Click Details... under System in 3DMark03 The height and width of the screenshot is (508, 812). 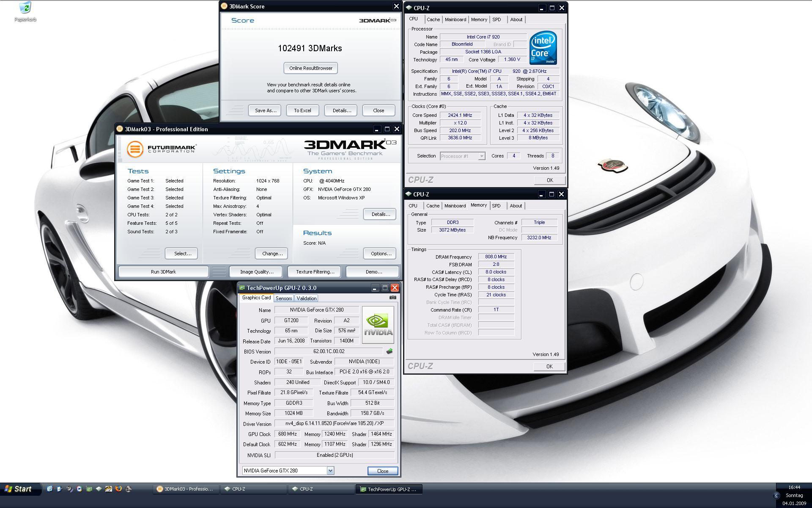point(380,214)
